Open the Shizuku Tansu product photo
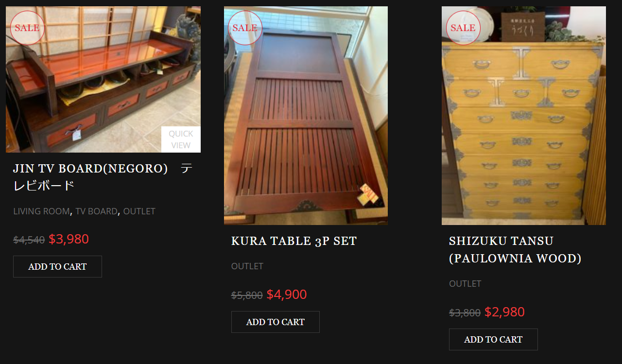The width and height of the screenshot is (622, 364). [524, 116]
